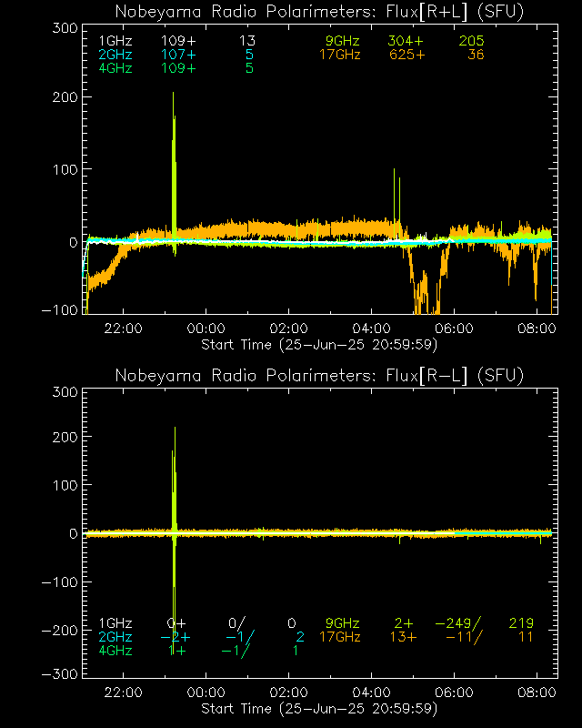This screenshot has height=728, width=582.
Task: Click the 08:00 x-axis label on top plot
Action: tap(537, 329)
